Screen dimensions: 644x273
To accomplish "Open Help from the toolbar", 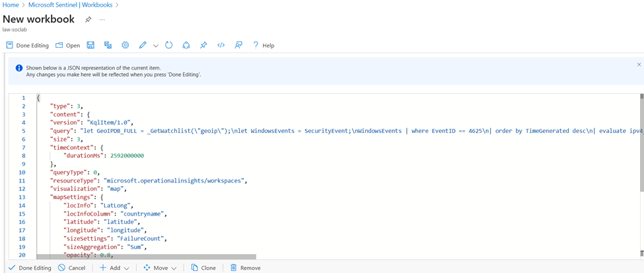I will coord(264,46).
